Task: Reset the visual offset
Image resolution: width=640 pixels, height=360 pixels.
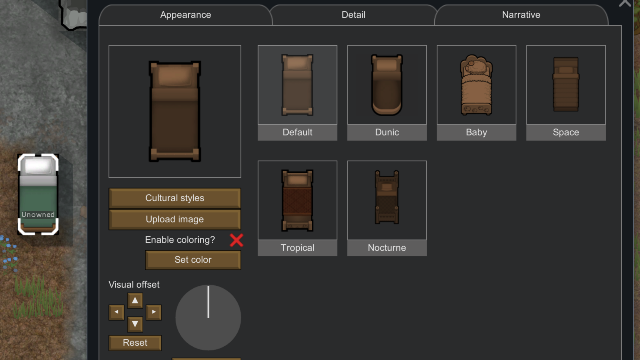Action: (x=135, y=343)
